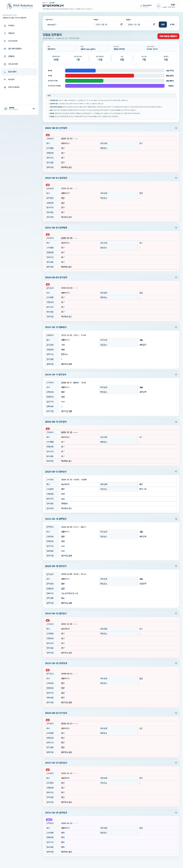The width and height of the screenshot is (183, 868).
Task: Collapse the 2026-08-05 work log card
Action: tap(176, 227)
